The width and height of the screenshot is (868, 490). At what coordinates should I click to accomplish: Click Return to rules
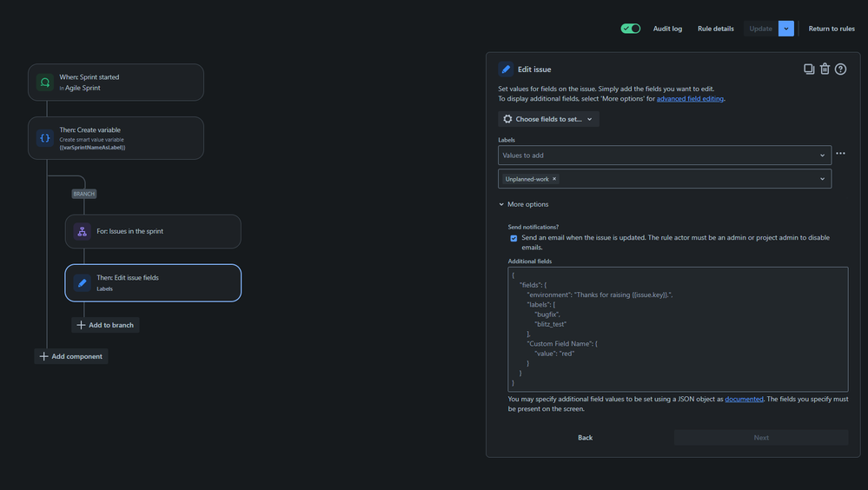click(832, 29)
